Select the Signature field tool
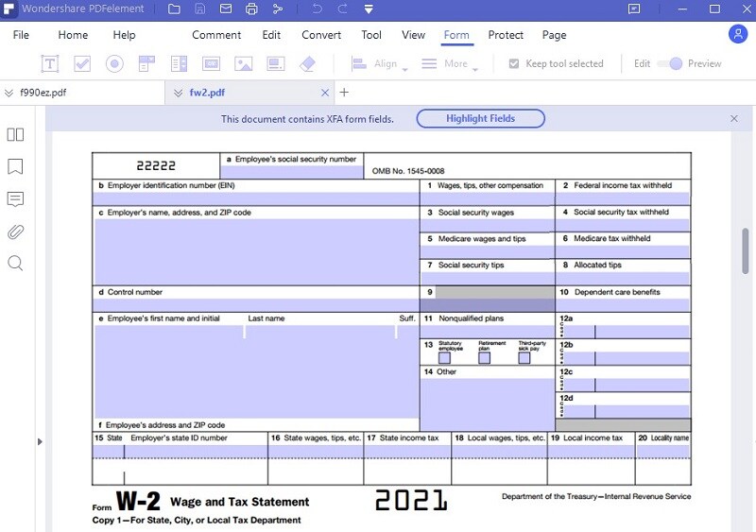This screenshot has height=532, width=756. coord(276,63)
